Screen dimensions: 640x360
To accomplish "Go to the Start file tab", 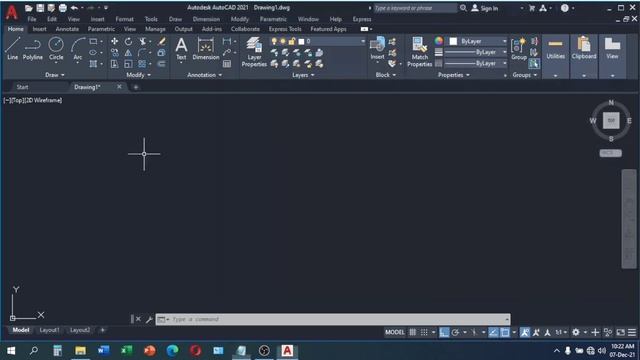I will click(x=22, y=87).
